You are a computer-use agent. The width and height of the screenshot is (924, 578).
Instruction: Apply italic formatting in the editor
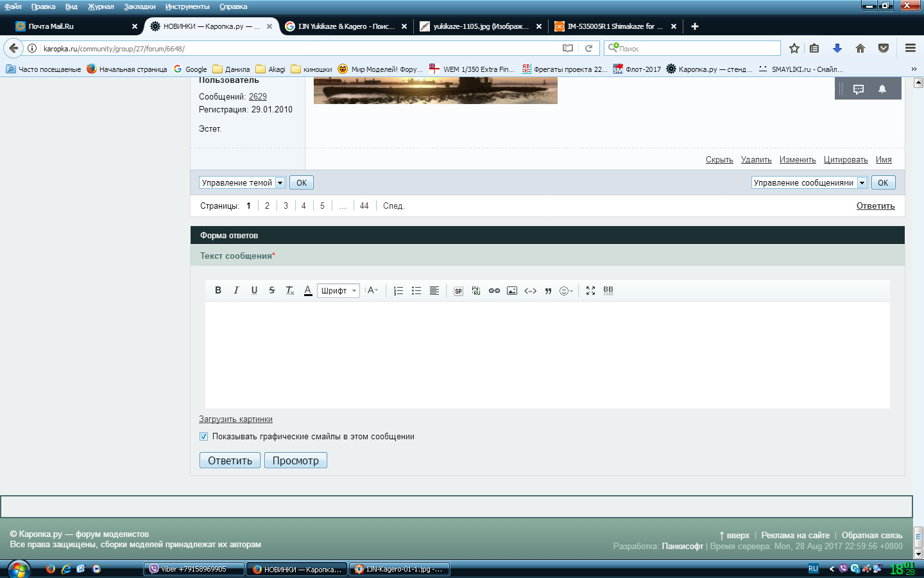pos(236,290)
